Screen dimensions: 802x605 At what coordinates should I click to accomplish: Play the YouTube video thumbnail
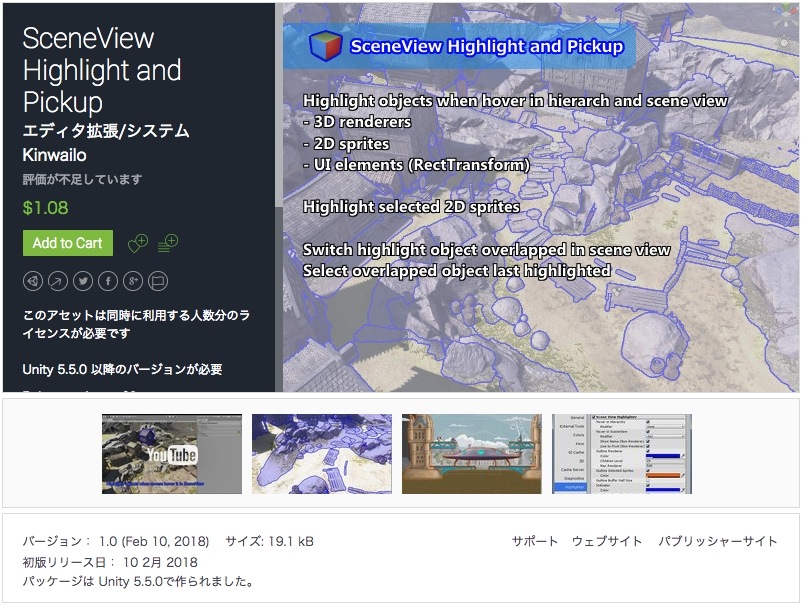click(172, 454)
